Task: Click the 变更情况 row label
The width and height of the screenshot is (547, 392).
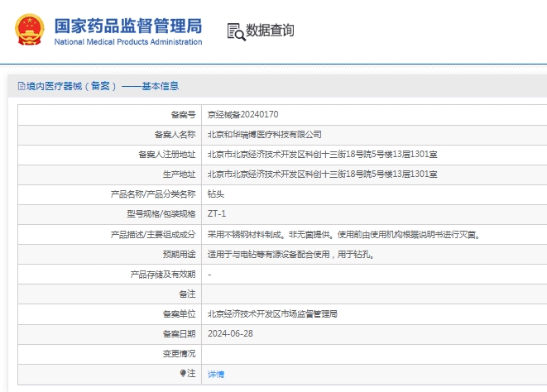Action: (179, 354)
